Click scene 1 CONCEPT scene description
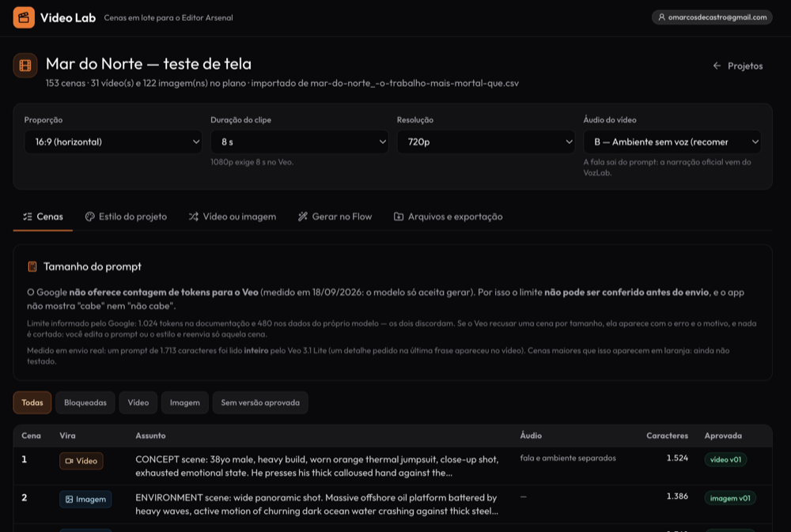791x532 pixels. (317, 466)
